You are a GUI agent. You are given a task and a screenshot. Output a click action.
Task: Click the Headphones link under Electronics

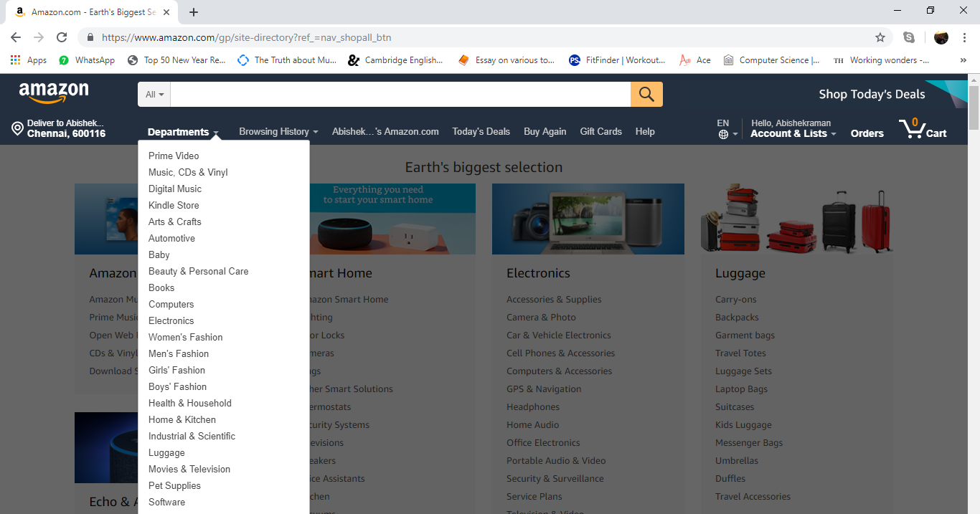532,406
